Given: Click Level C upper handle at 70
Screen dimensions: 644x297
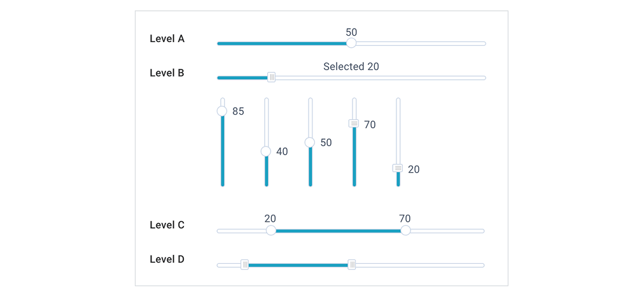Looking at the screenshot, I should tap(405, 231).
